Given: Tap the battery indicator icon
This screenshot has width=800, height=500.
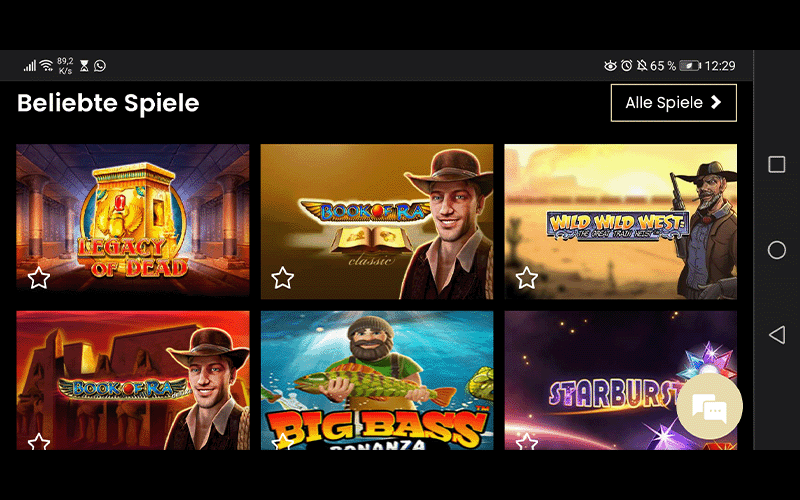Looking at the screenshot, I should 690,66.
